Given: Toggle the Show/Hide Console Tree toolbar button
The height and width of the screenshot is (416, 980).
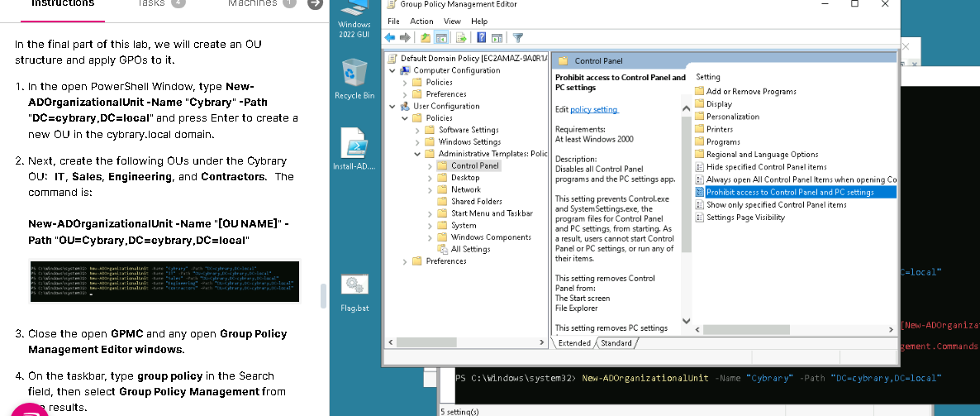Looking at the screenshot, I should point(441,37).
